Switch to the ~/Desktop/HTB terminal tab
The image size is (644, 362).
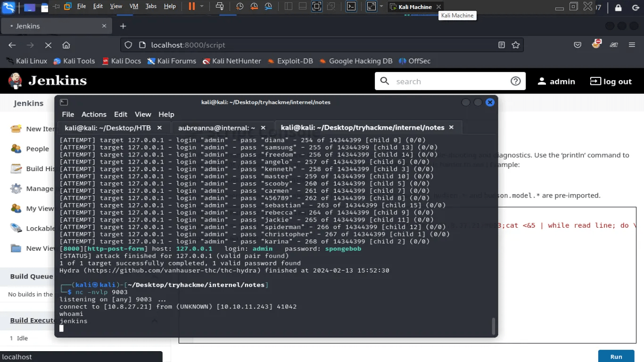(114, 128)
